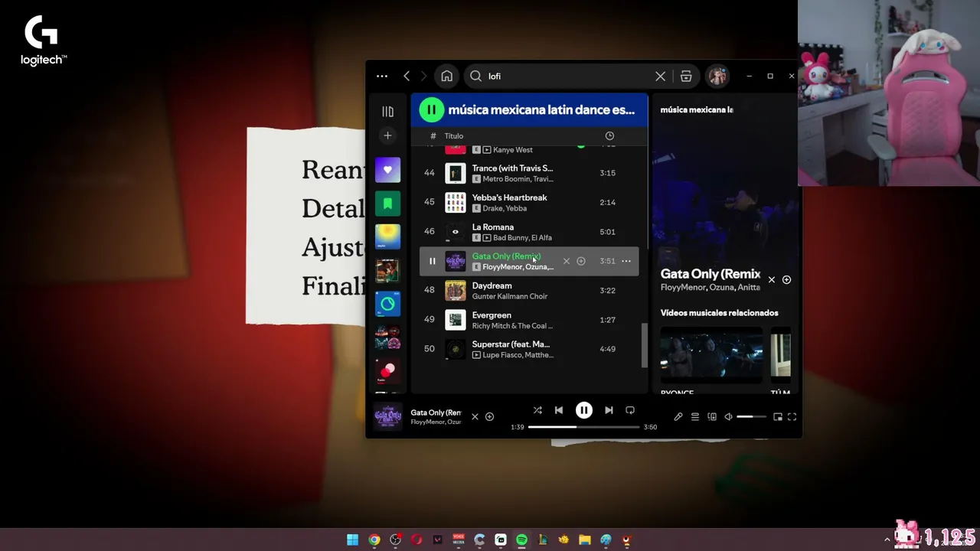The image size is (980, 551).
Task: Click the Daydream album cover thumbnail
Action: coord(456,291)
